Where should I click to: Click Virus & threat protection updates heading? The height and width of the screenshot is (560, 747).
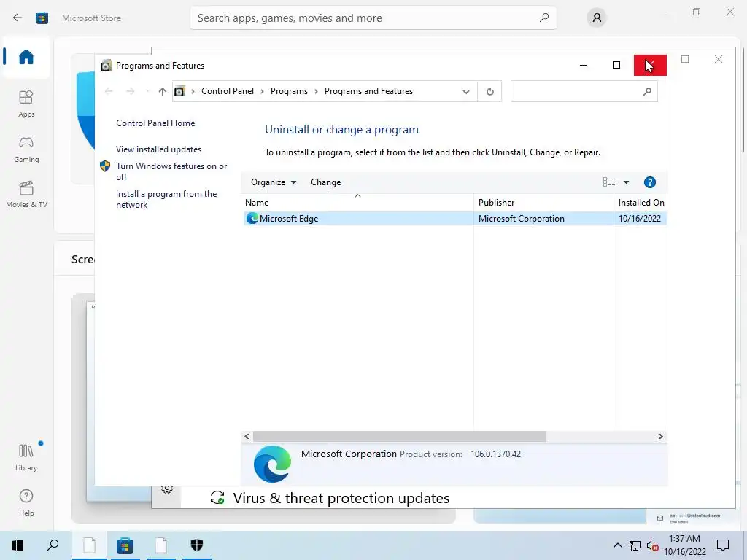point(341,498)
